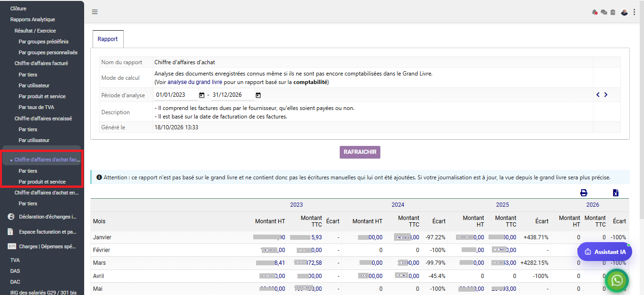
Task: Click the Mois column header
Action: point(99,221)
